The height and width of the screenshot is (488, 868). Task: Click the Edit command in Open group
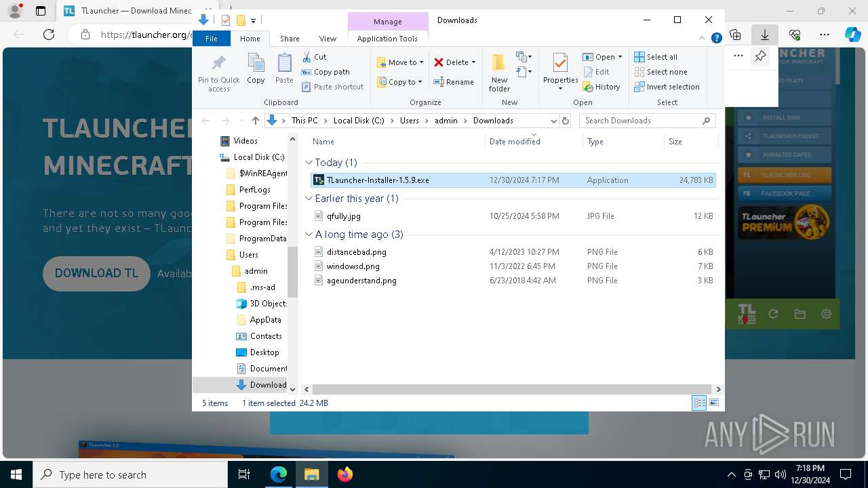[x=596, y=72]
